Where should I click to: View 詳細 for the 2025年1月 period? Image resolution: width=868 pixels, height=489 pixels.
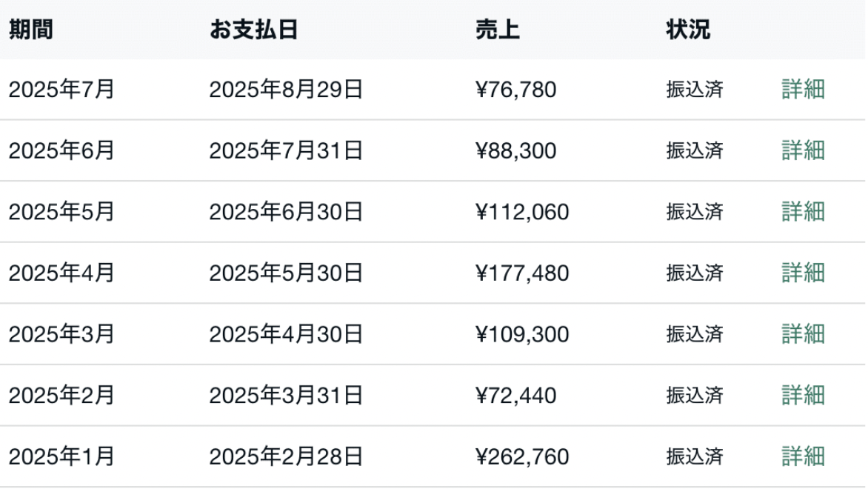pos(803,456)
